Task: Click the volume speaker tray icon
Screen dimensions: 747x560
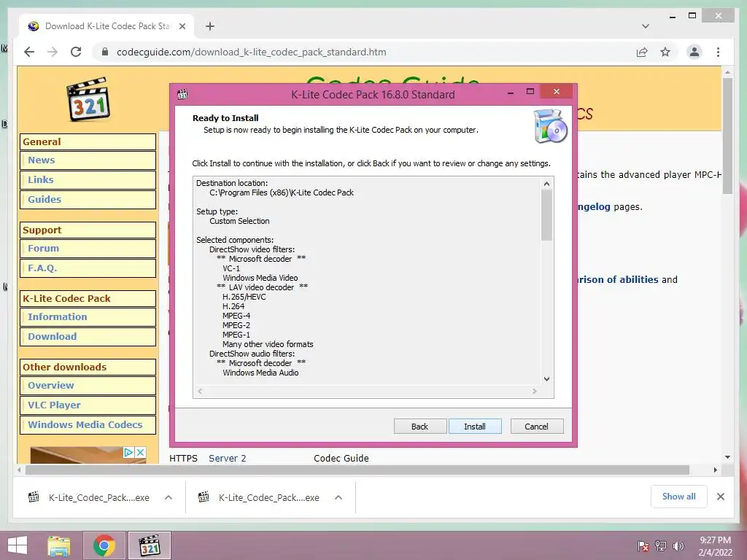Action: 678,545
